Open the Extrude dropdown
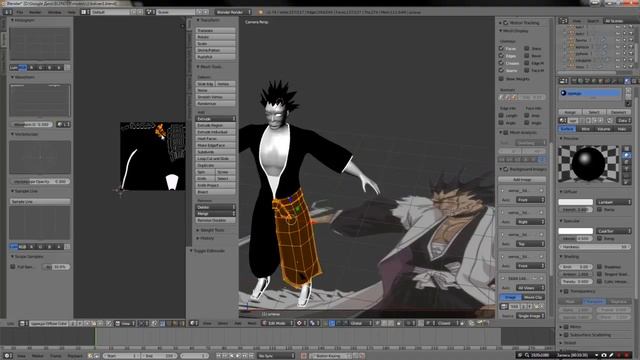This screenshot has width=640, height=360. [x=216, y=119]
